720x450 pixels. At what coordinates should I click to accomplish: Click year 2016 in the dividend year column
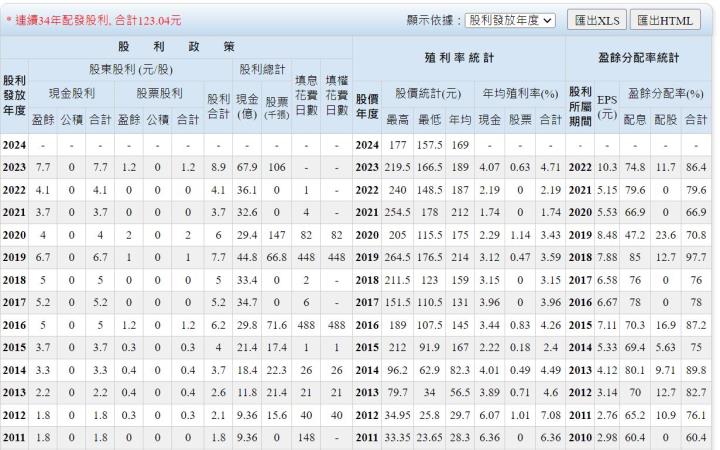coord(14,325)
